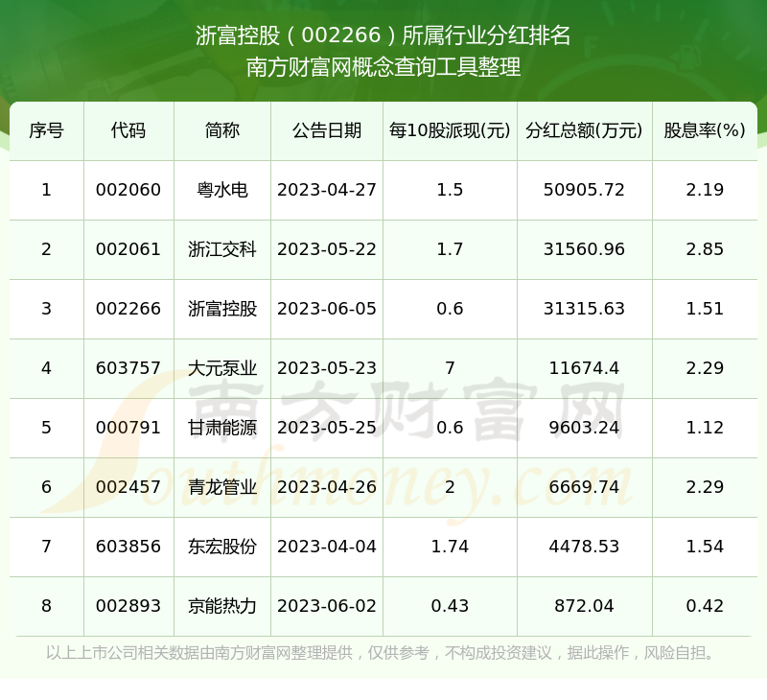Click rank number 8
Image resolution: width=767 pixels, height=700 pixels.
point(46,606)
